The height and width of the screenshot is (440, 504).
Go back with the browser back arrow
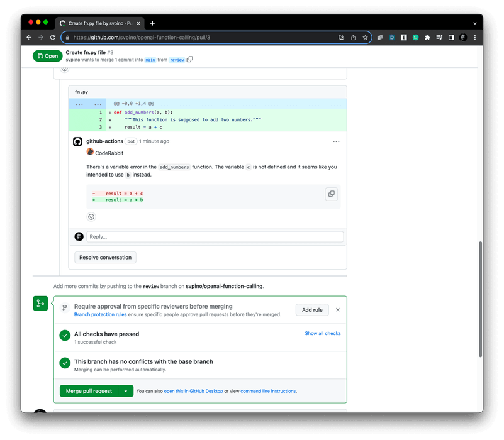(x=29, y=38)
